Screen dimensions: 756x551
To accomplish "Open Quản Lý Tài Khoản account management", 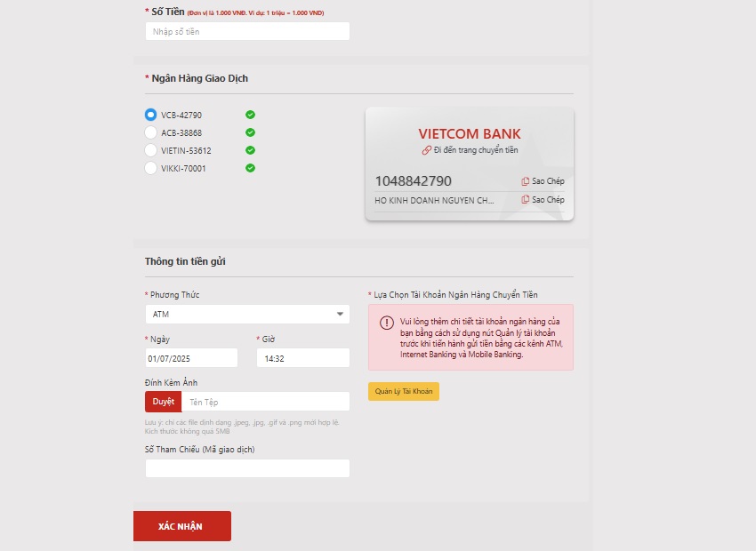I will pyautogui.click(x=404, y=391).
